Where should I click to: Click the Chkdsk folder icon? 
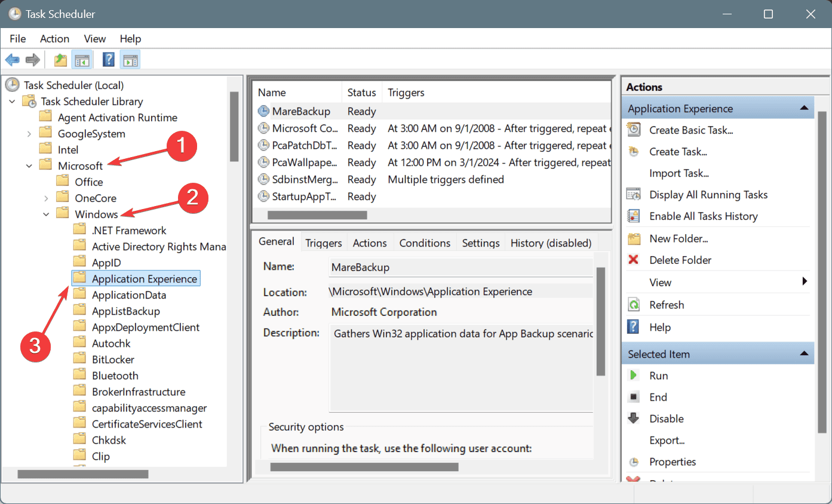point(79,440)
